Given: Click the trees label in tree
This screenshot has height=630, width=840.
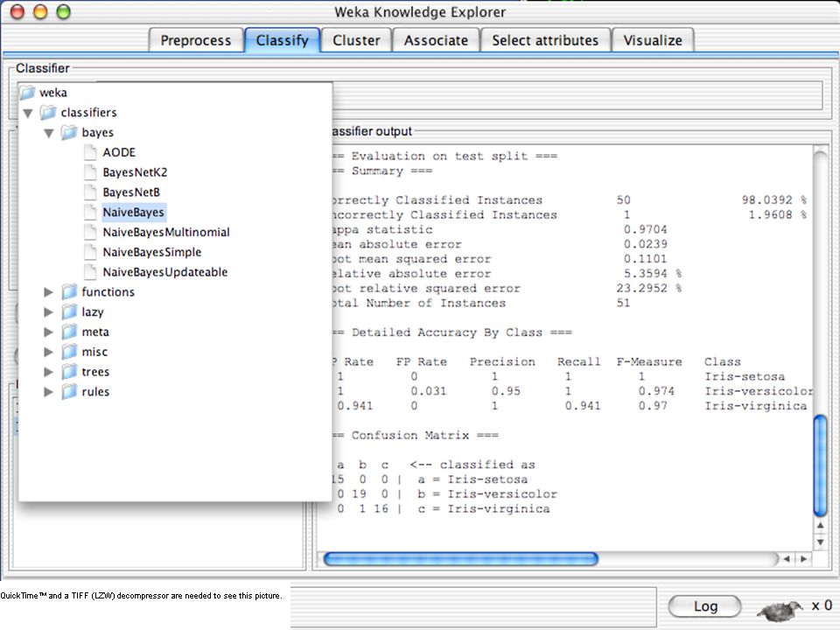Looking at the screenshot, I should tap(95, 371).
